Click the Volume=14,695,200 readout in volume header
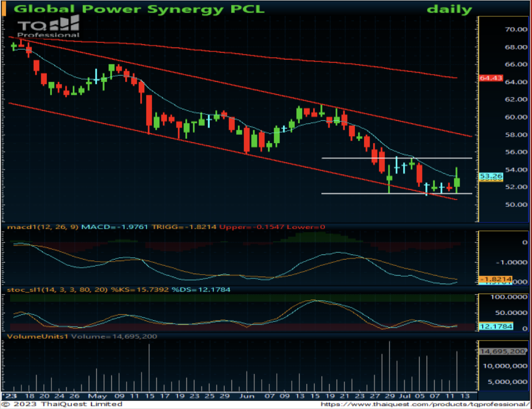The height and width of the screenshot is (409, 532). pos(114,337)
